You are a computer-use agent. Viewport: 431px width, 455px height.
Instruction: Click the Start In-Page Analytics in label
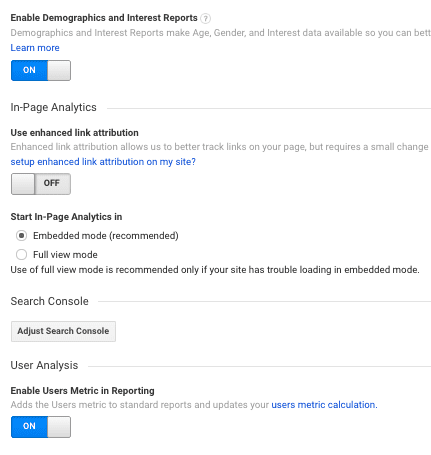point(66,217)
